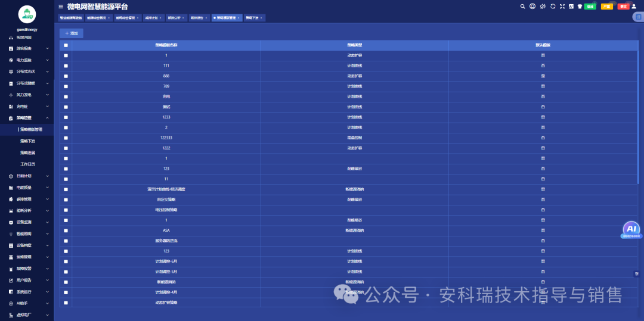Click the red alarm status badge
644x321 pixels.
624,7
